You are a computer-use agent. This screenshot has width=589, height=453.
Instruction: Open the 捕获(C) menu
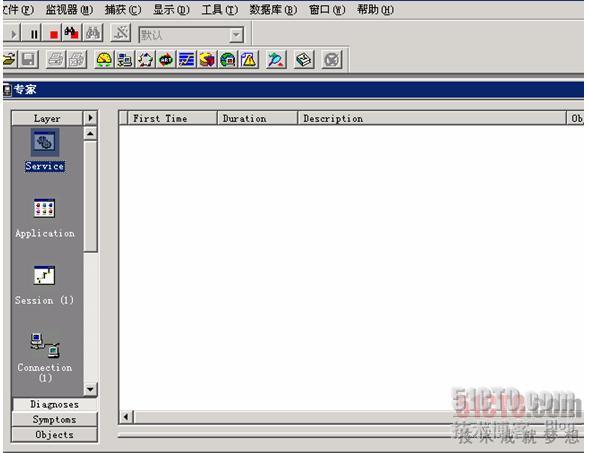click(x=123, y=9)
